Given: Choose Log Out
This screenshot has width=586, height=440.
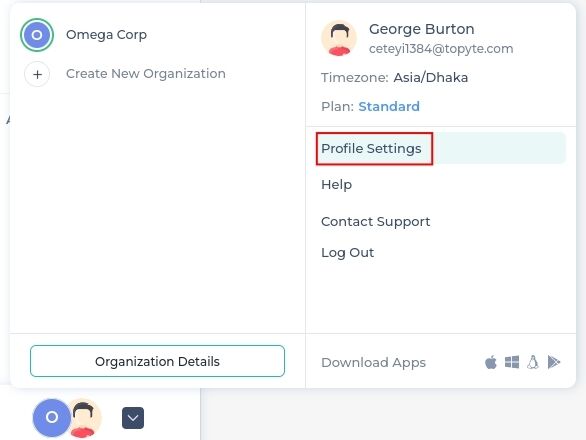Looking at the screenshot, I should 348,253.
